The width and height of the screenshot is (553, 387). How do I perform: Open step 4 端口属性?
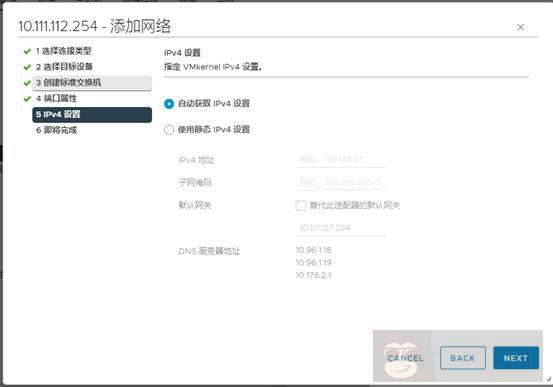56,98
